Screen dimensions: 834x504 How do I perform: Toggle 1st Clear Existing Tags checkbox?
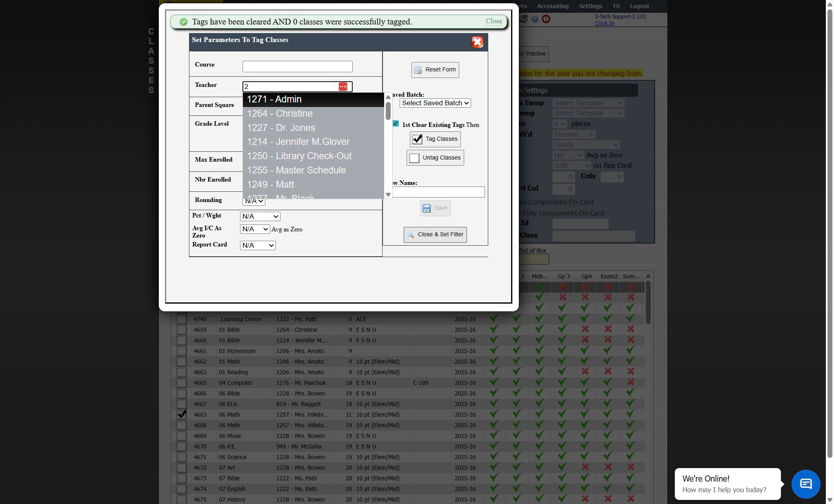(x=396, y=124)
